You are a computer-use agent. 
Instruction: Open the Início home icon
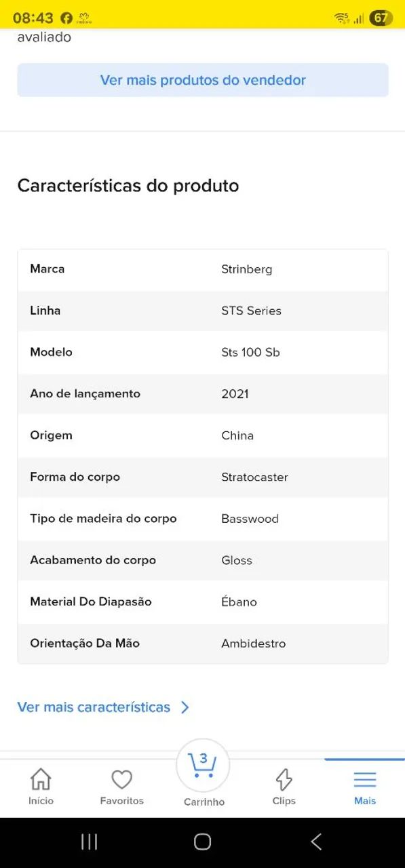coord(41,779)
